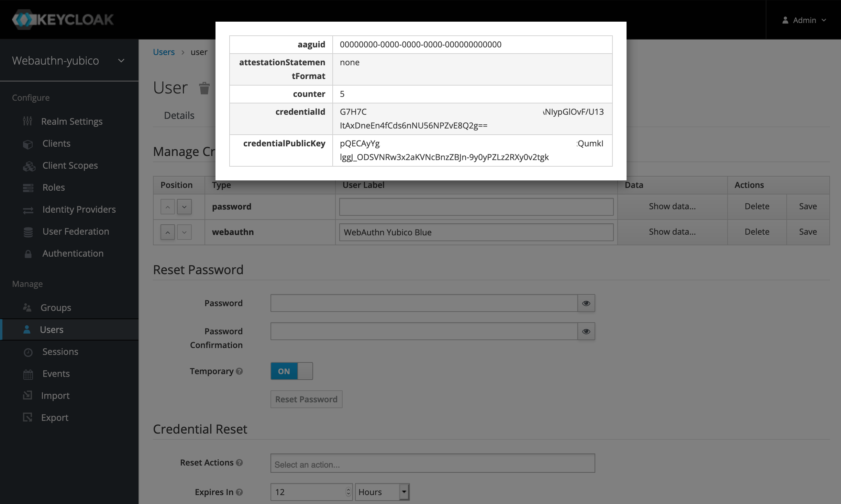Show the Password Confirmation text
Screen dimensions: 841x504
tap(586, 331)
